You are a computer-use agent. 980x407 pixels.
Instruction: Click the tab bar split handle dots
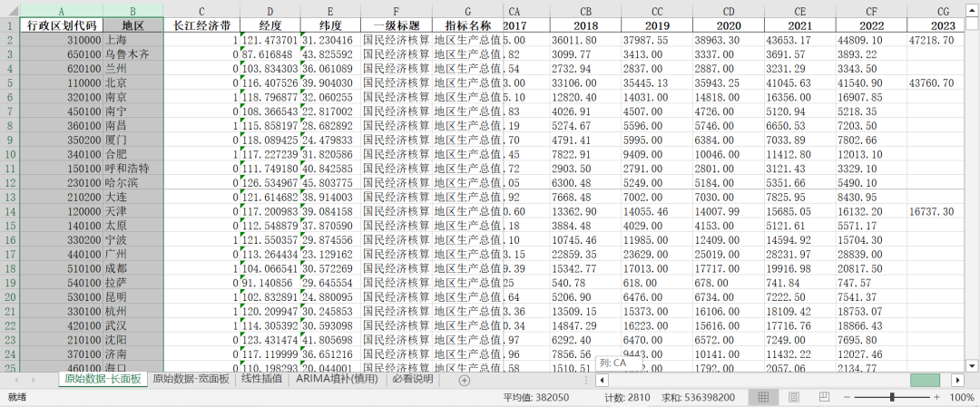tap(585, 380)
